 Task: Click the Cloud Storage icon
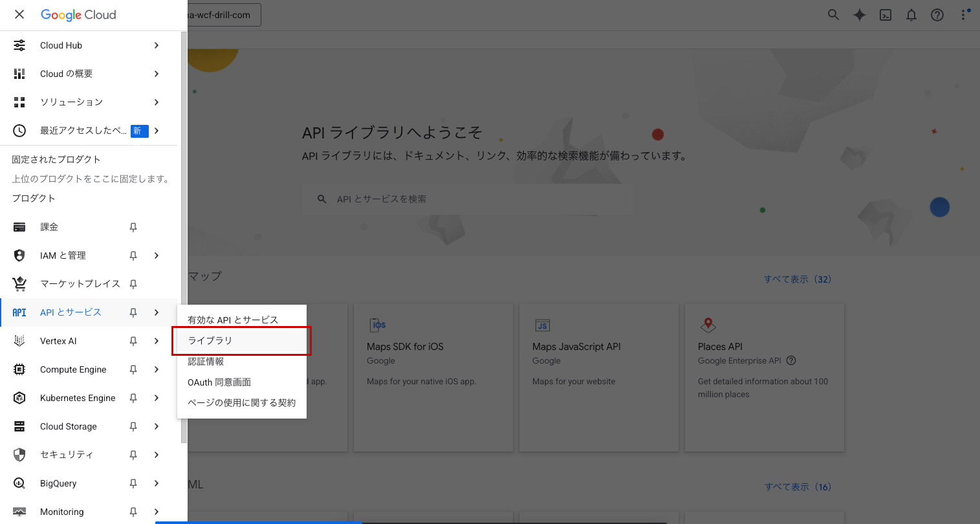pos(19,426)
